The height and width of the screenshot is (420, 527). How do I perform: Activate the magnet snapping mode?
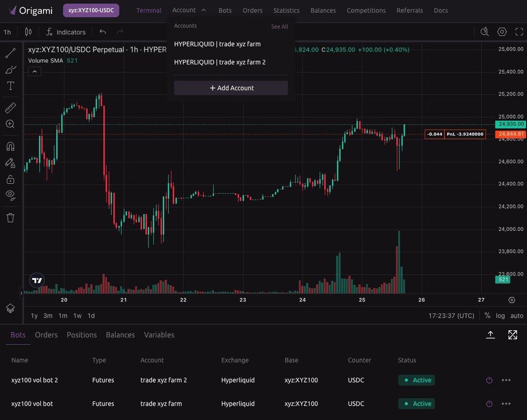(10, 146)
